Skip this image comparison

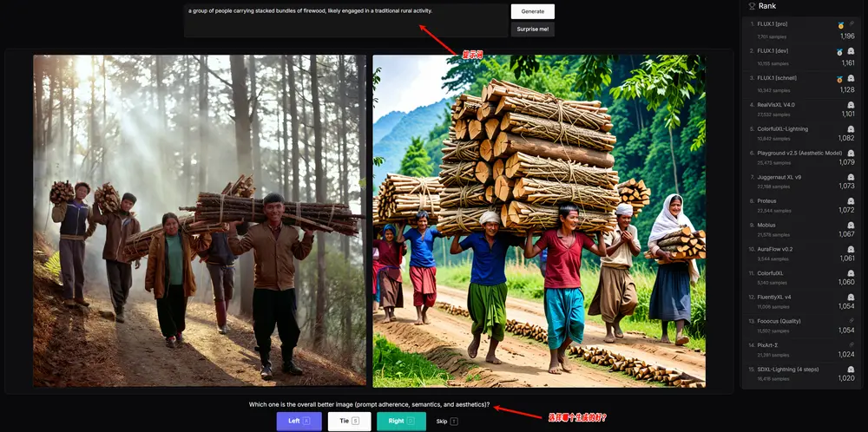(x=445, y=421)
